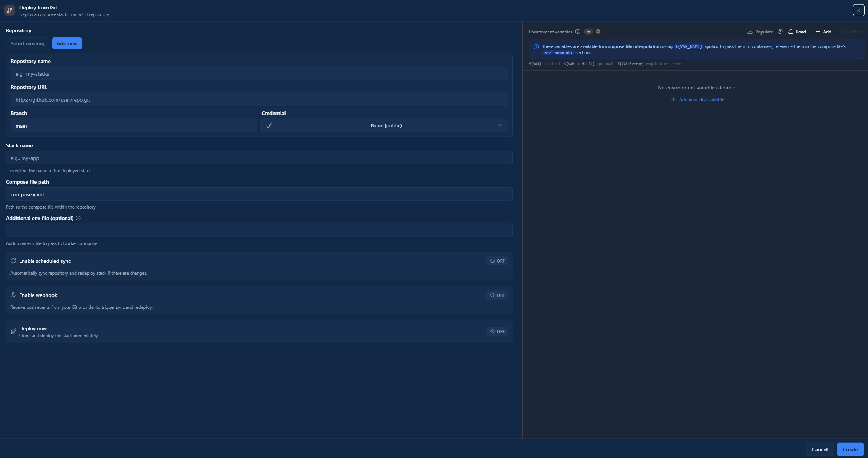Click help icon next to Populate
Screen dimensions: 868x458
(x=780, y=32)
